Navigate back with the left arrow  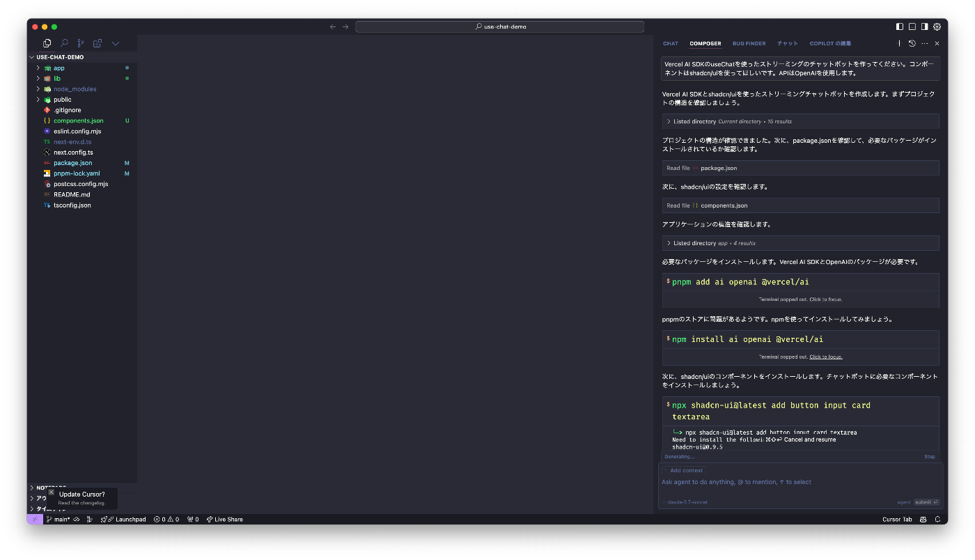333,26
